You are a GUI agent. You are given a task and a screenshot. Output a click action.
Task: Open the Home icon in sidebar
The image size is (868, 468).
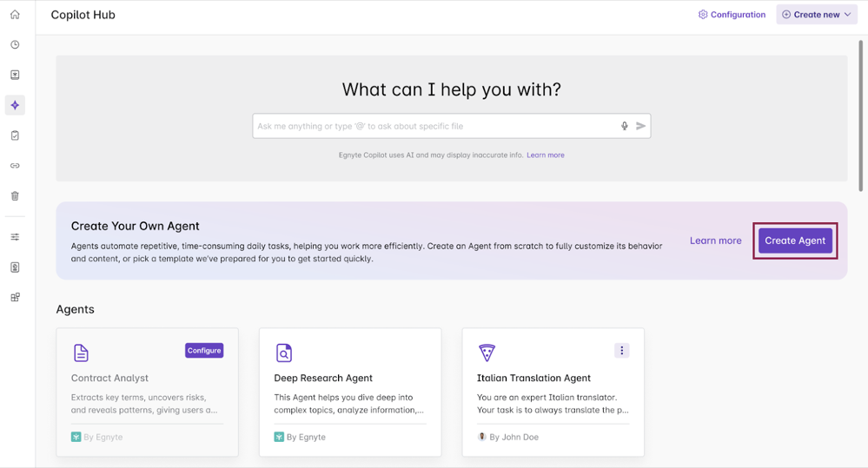coord(15,15)
